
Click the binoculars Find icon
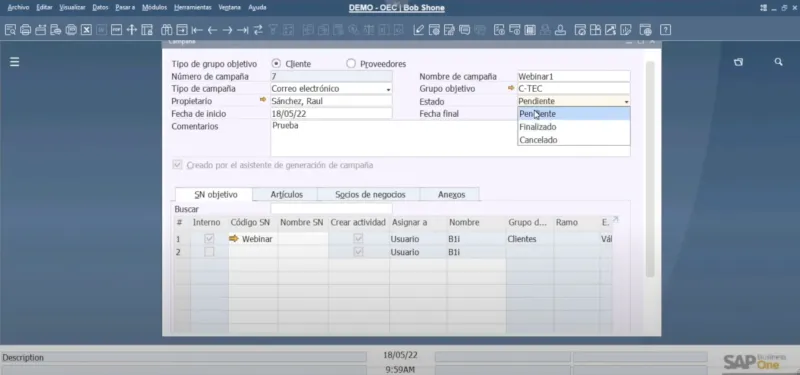pyautogui.click(x=166, y=30)
